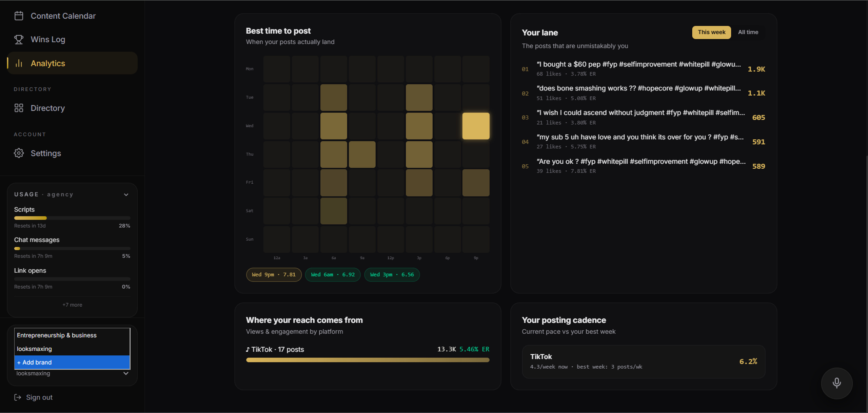
Task: Click the Wed 3pm 6.56 chip
Action: pos(392,275)
